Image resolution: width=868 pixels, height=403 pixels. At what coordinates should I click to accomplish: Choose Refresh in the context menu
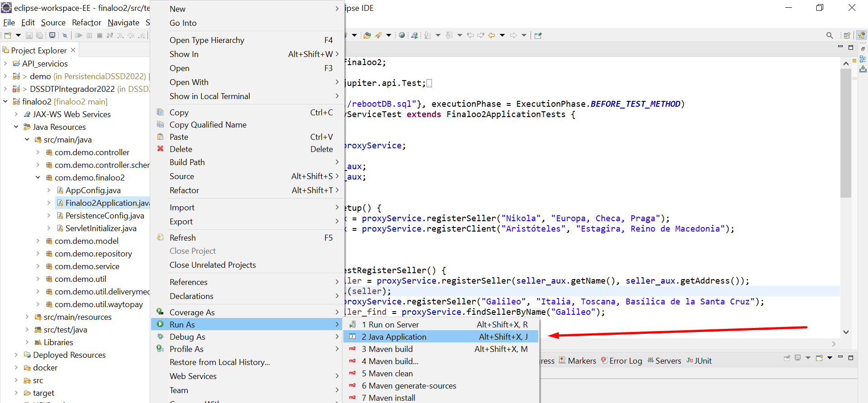[248, 238]
